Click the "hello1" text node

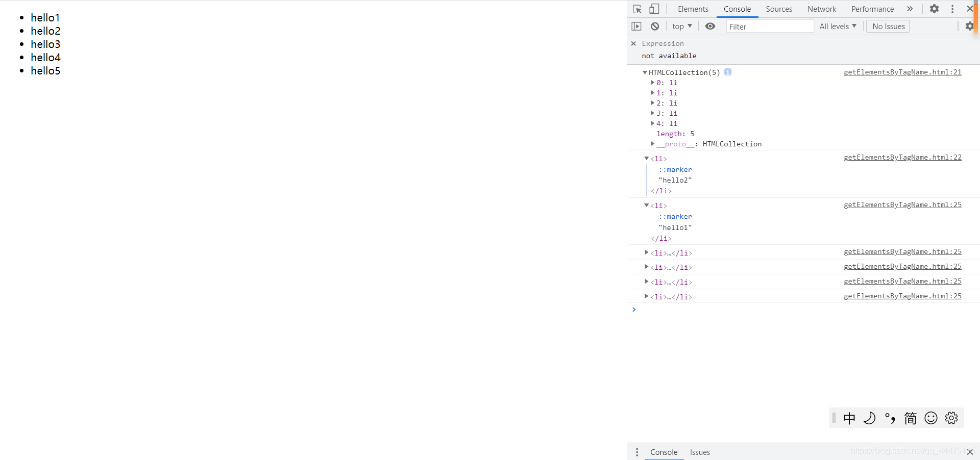(x=675, y=227)
